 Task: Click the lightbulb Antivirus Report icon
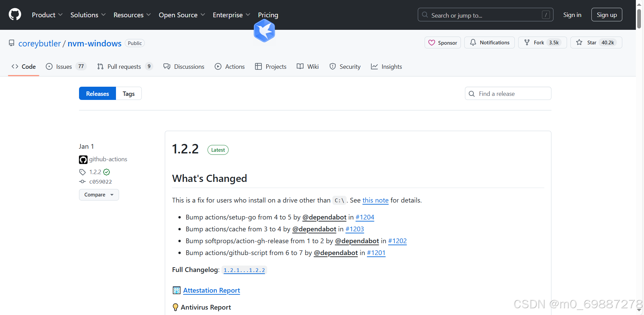175,307
